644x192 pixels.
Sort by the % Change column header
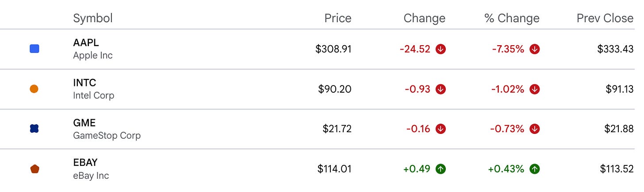coord(512,18)
